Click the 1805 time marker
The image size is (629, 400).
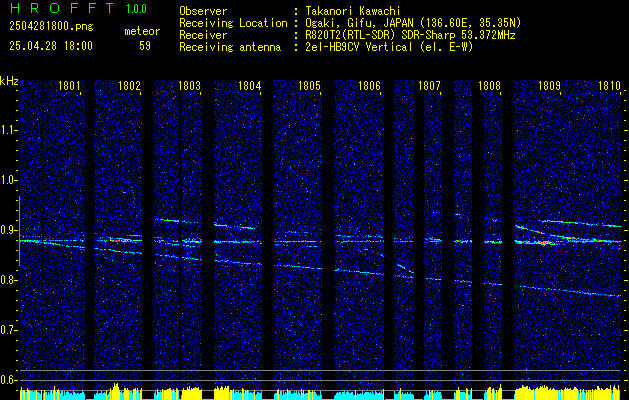pyautogui.click(x=309, y=86)
